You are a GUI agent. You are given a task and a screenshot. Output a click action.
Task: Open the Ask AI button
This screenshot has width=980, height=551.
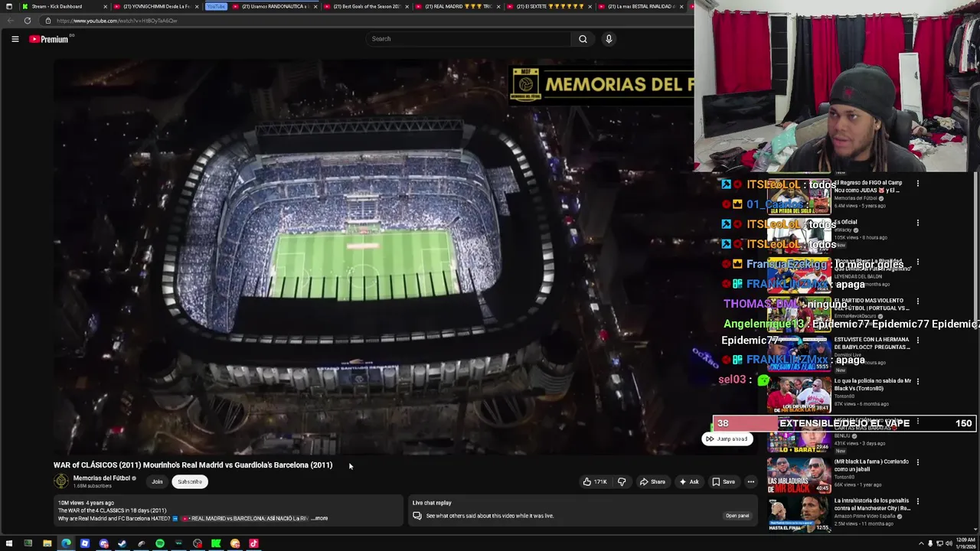point(688,482)
